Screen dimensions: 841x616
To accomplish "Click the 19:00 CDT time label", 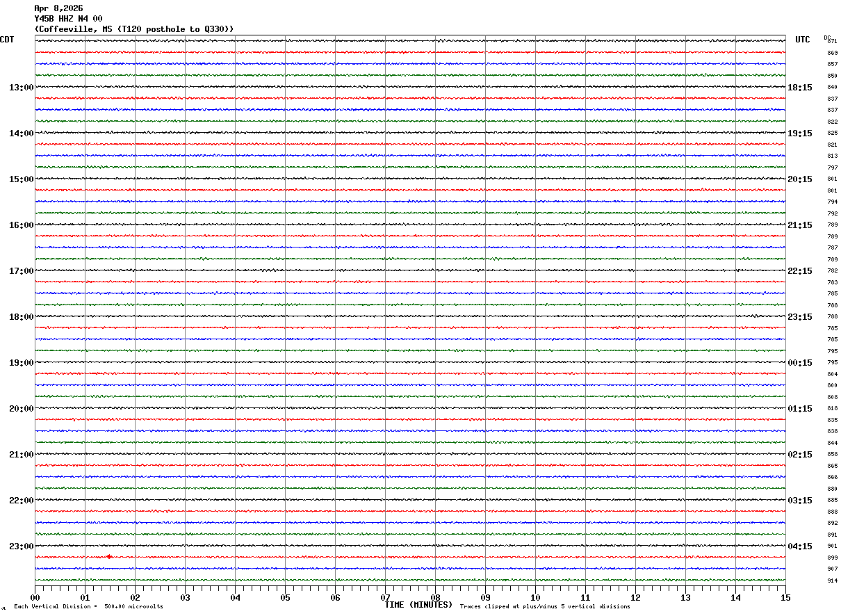I will pyautogui.click(x=21, y=363).
